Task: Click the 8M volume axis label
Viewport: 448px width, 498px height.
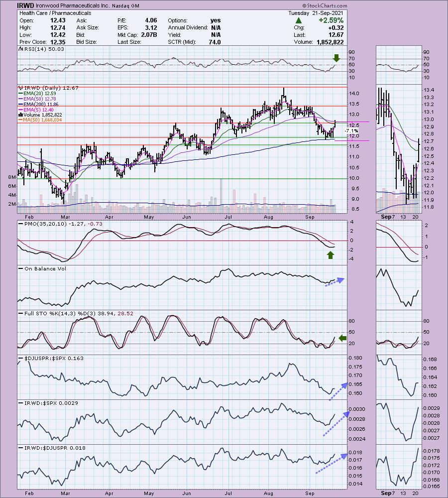Action: pyautogui.click(x=12, y=177)
